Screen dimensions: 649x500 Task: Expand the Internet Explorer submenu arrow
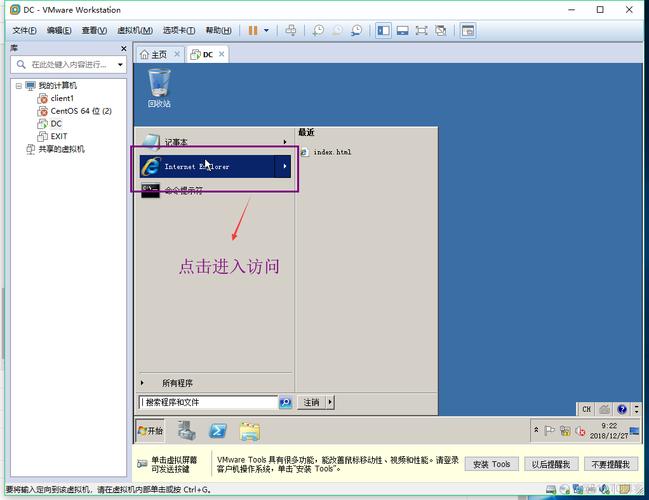[284, 166]
